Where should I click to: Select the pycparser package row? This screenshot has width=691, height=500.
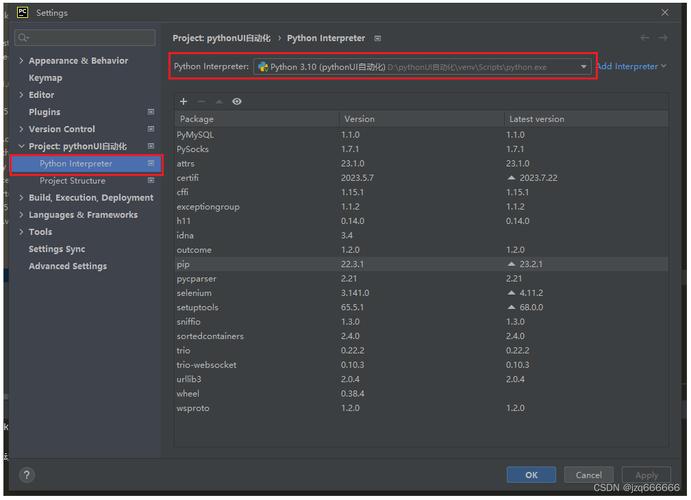pos(421,279)
